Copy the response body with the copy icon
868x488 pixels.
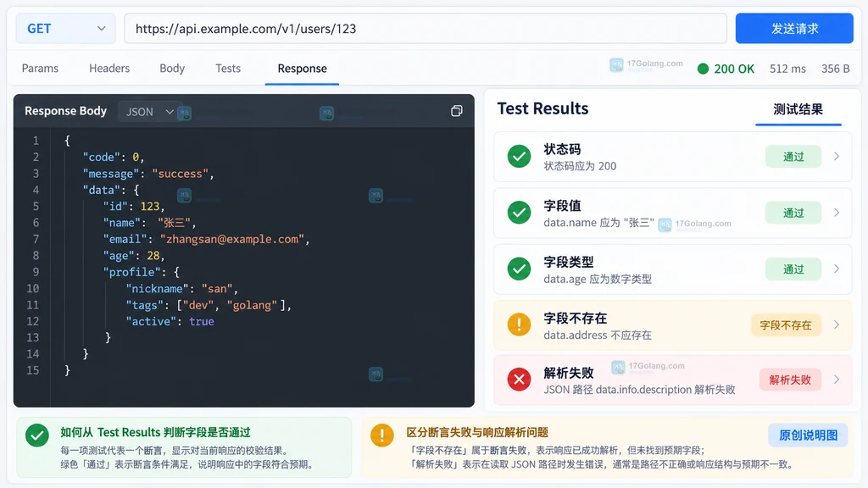(x=457, y=111)
